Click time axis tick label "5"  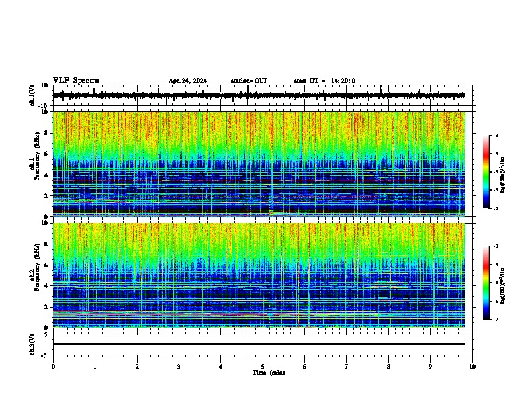coord(263,366)
